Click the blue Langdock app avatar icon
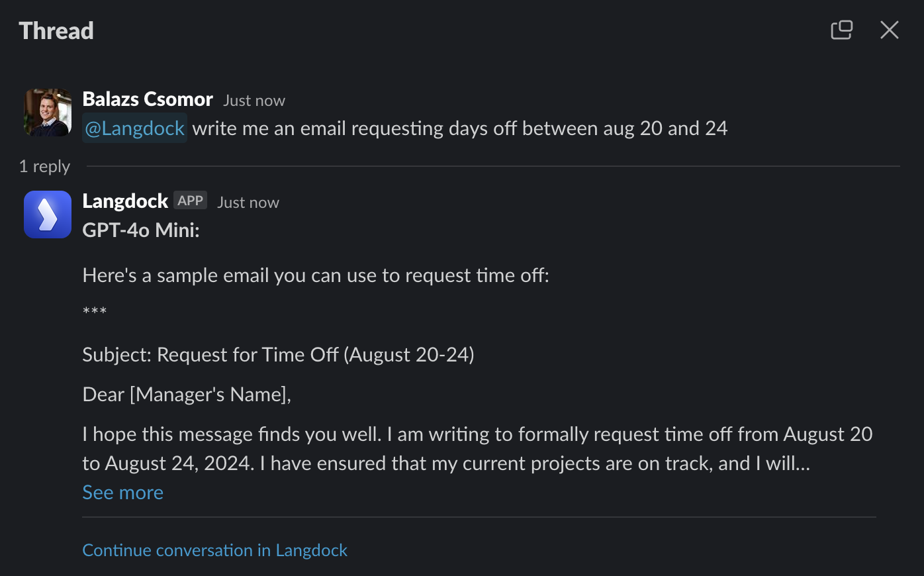The height and width of the screenshot is (576, 924). tap(48, 215)
